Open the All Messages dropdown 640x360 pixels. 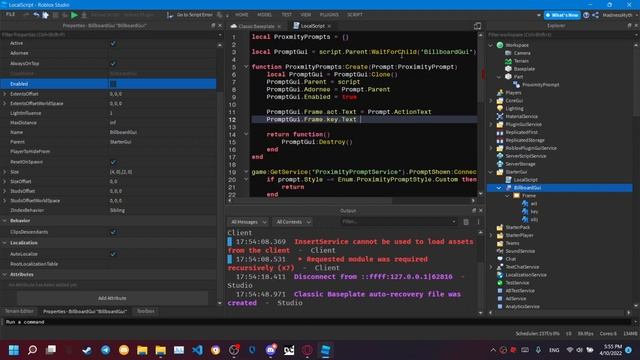[249, 222]
